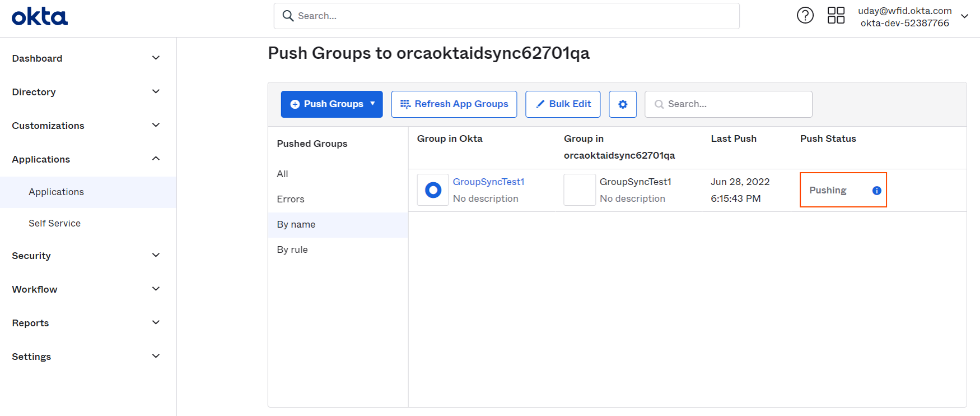Open the GroupSyncTest1 group link
The image size is (980, 416).
tap(488, 182)
